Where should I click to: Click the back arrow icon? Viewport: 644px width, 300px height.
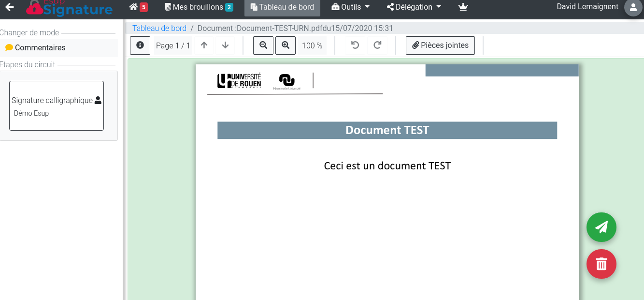[x=10, y=7]
